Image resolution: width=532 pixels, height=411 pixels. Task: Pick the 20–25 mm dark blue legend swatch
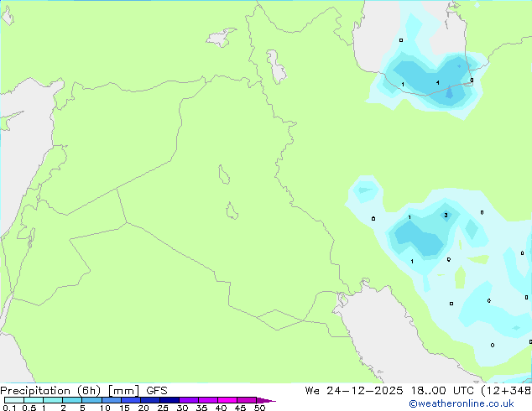[x=149, y=400]
